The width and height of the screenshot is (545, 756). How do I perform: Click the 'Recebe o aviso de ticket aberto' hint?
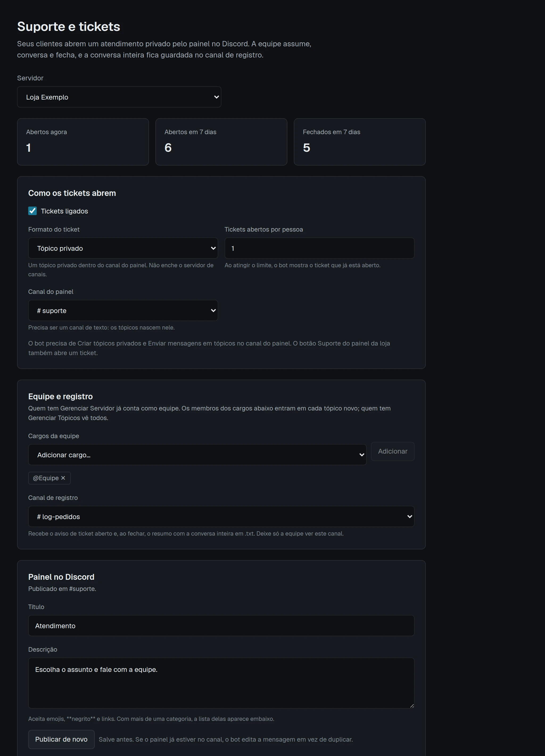click(x=186, y=534)
